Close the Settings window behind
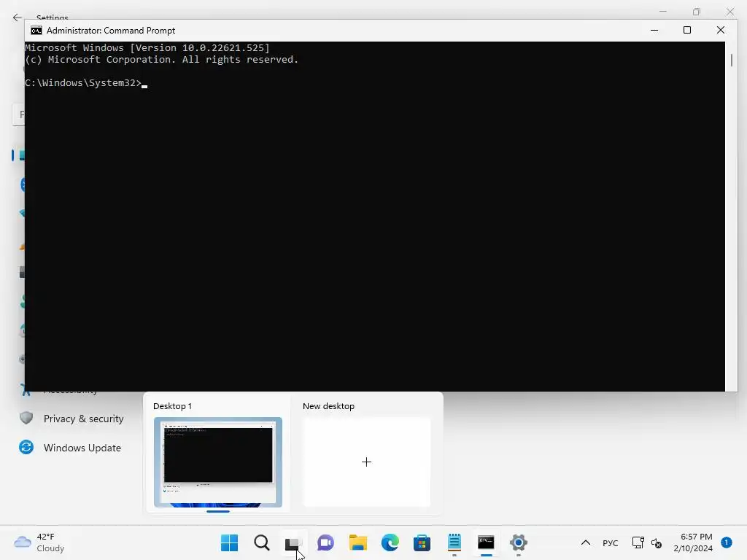The image size is (747, 560). 729,12
